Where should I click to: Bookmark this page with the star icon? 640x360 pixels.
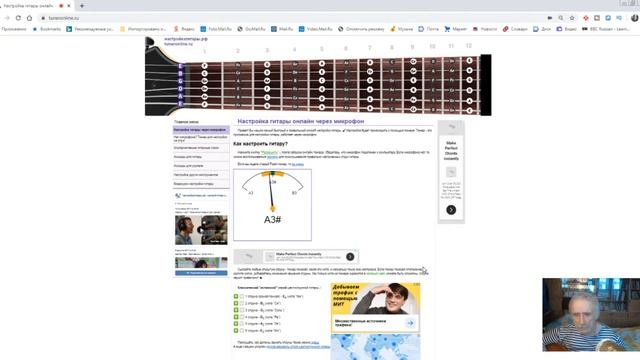click(x=572, y=18)
